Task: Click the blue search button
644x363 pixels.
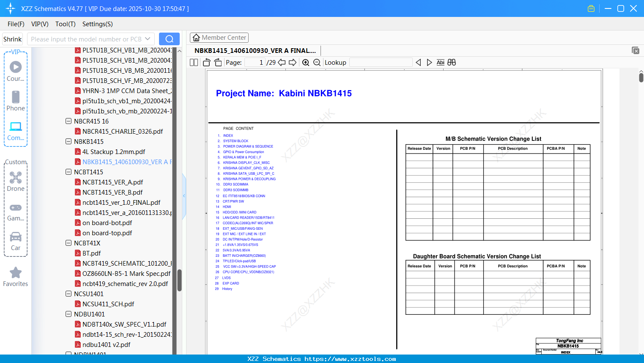Action: pyautogui.click(x=169, y=39)
